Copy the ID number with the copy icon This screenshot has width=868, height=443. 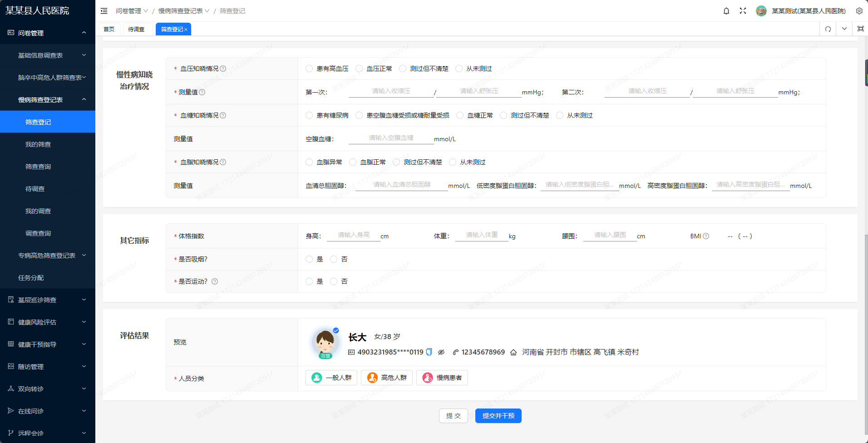(429, 352)
